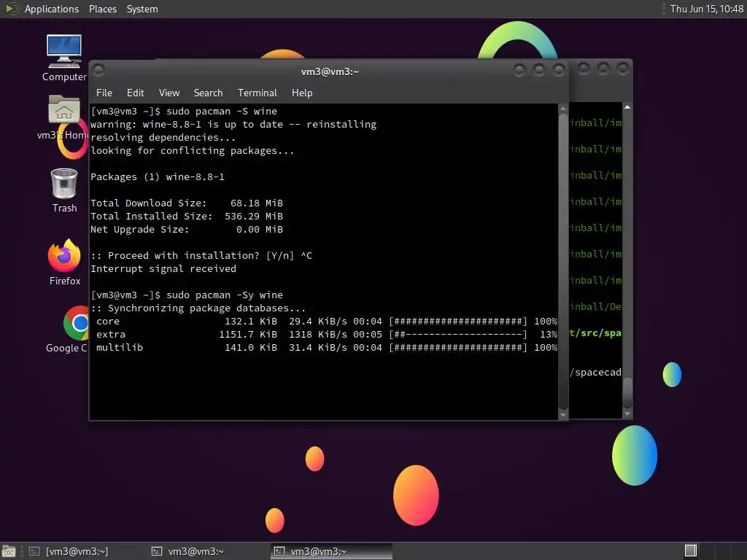Image resolution: width=747 pixels, height=560 pixels.
Task: Click the background terminal's scroll down arrow
Action: click(x=627, y=414)
